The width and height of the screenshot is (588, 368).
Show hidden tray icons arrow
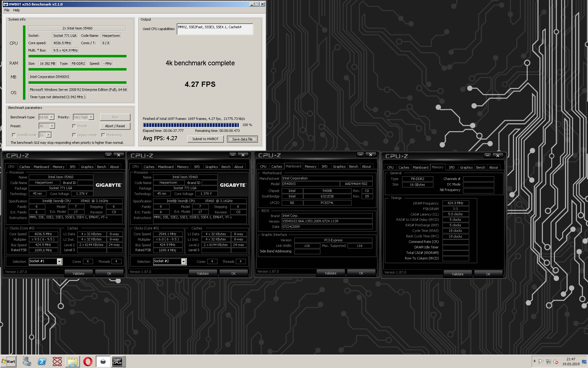(534, 362)
